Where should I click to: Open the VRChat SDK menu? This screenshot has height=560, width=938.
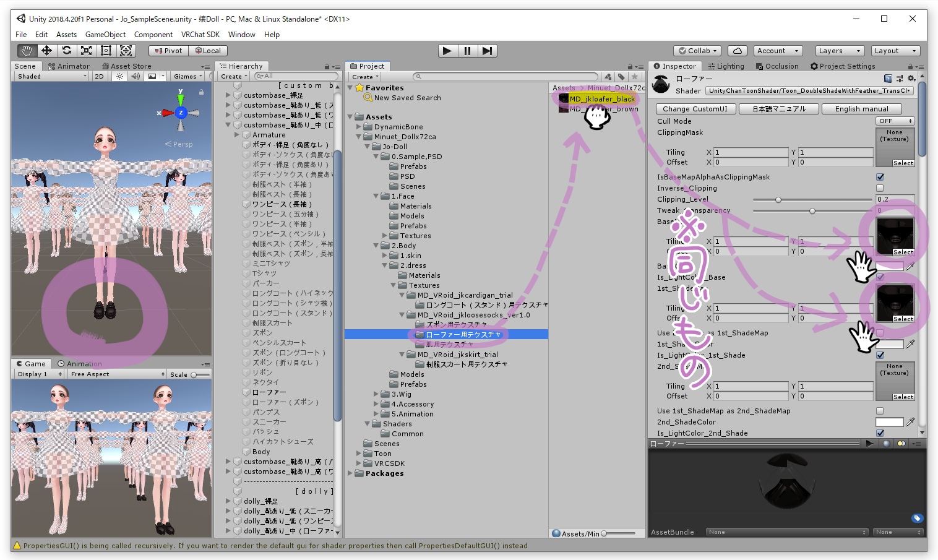coord(200,35)
